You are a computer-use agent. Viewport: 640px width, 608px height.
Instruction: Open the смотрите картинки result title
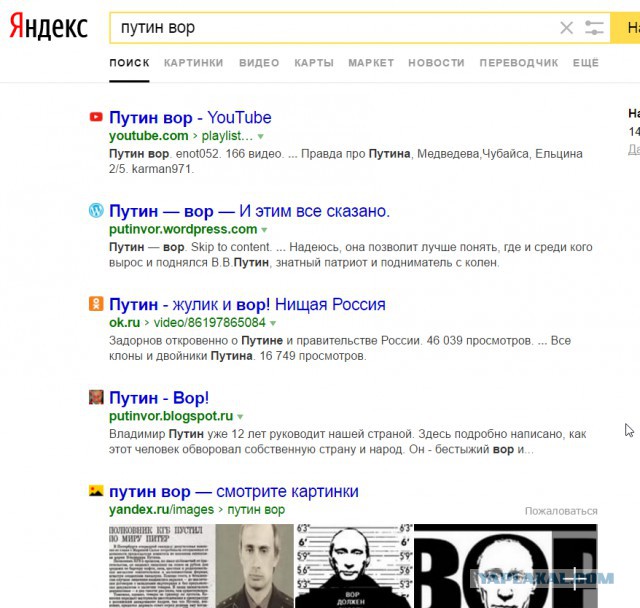[234, 491]
